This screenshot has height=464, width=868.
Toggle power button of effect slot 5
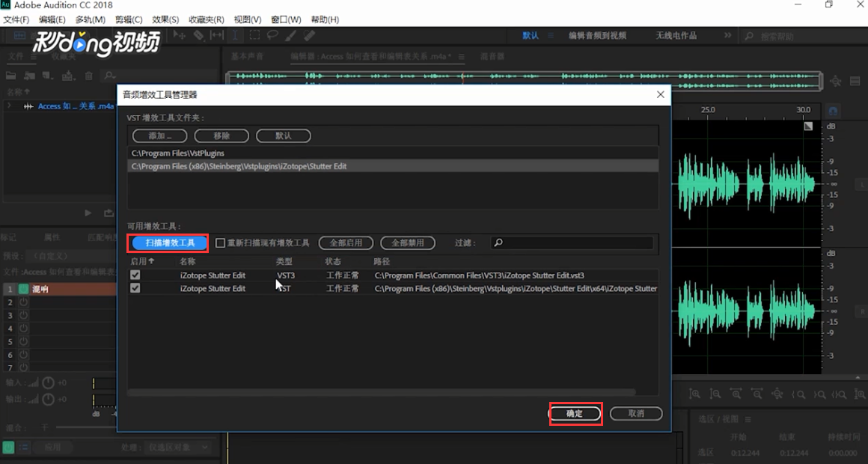[x=23, y=341]
